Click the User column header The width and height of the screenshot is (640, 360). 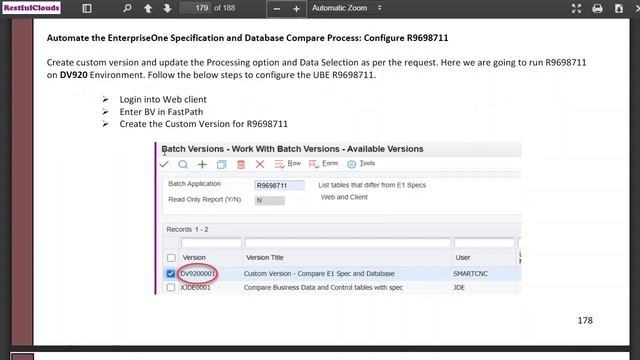tap(463, 258)
